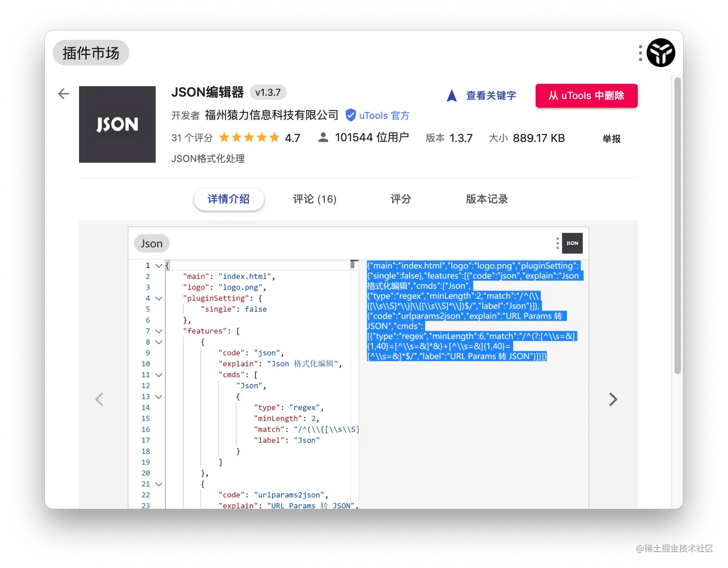This screenshot has height=568, width=728.
Task: Click the Json pill in the preview
Action: click(152, 244)
